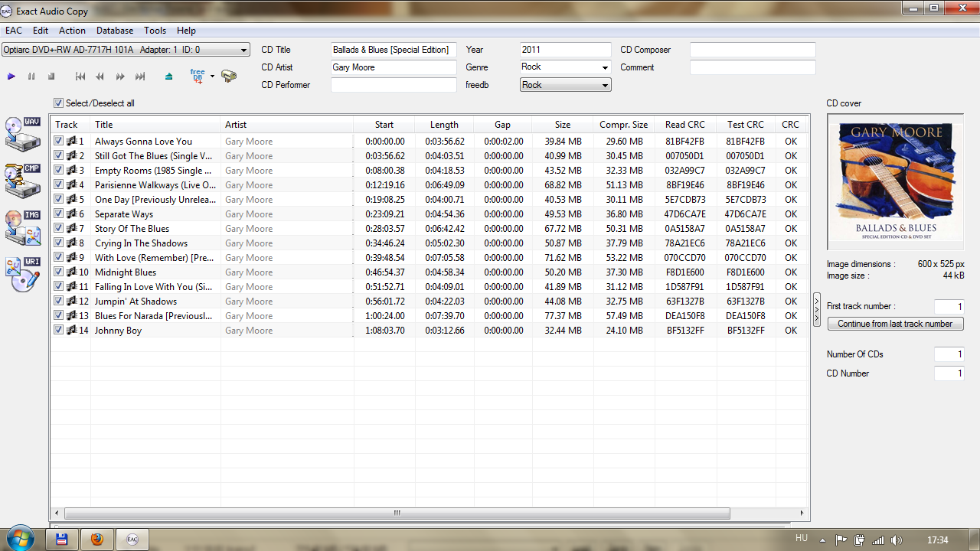Click the track list horizontal scrollbar thumb
Viewport: 980px width, 551px height.
tap(397, 513)
